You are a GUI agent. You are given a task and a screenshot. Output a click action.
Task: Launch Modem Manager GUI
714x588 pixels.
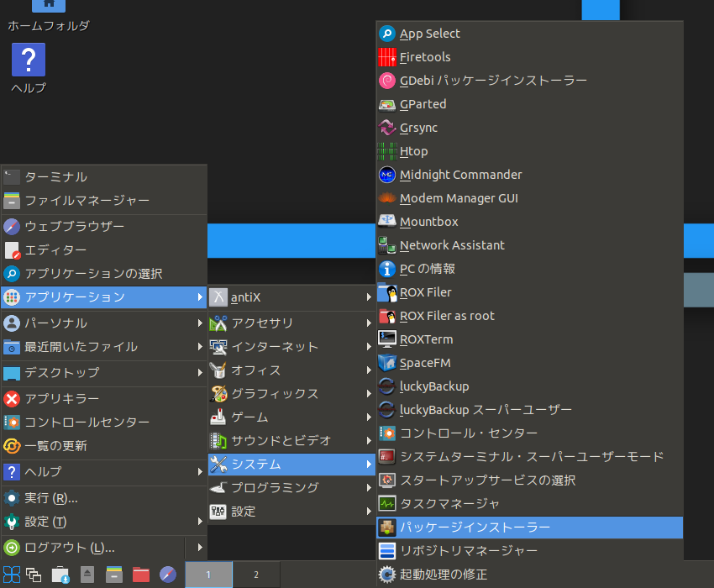point(529,198)
